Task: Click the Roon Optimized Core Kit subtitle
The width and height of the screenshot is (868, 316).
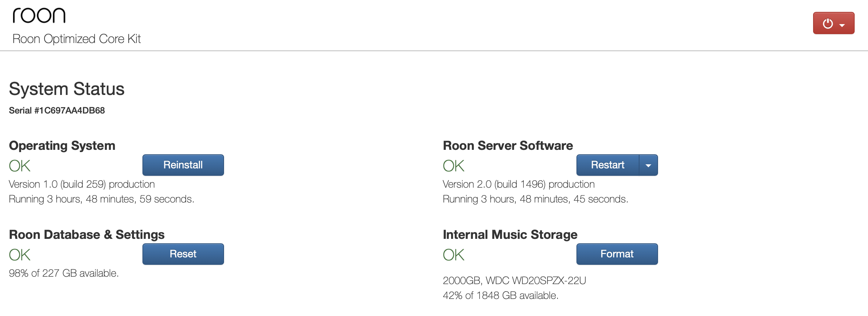Action: click(77, 39)
